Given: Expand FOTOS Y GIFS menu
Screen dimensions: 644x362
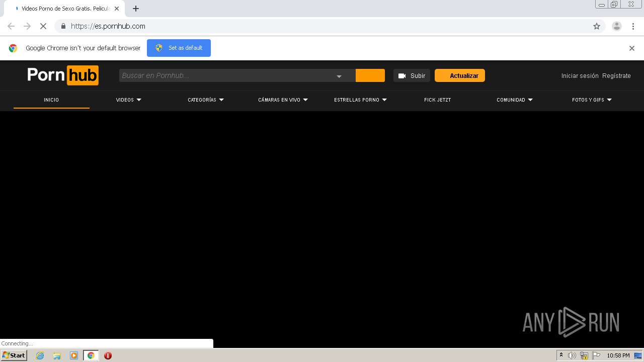Looking at the screenshot, I should (592, 100).
